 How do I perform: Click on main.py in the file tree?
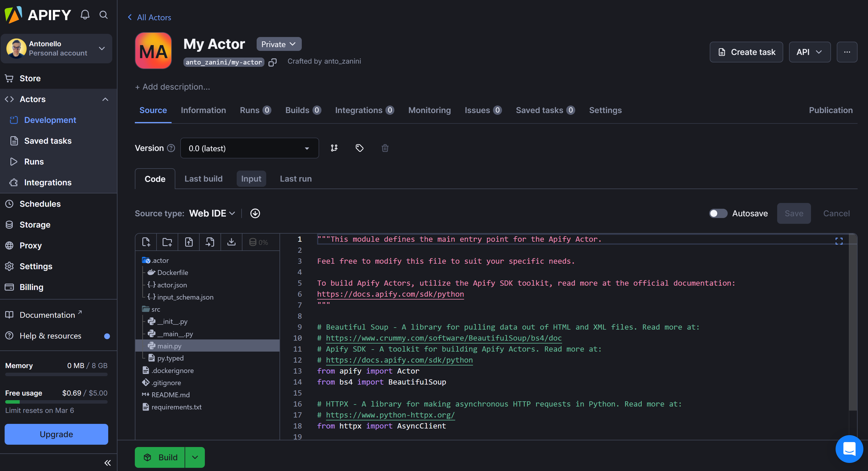(170, 346)
